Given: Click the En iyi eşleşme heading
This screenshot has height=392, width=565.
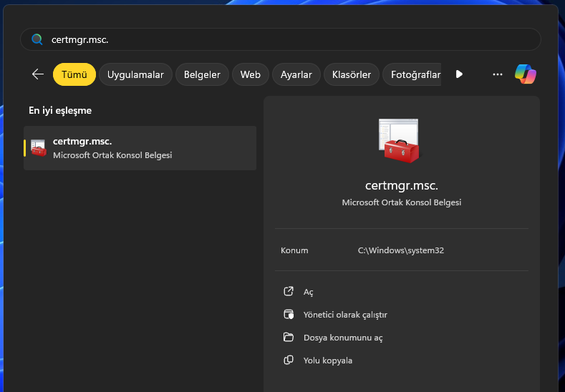Looking at the screenshot, I should click(60, 110).
